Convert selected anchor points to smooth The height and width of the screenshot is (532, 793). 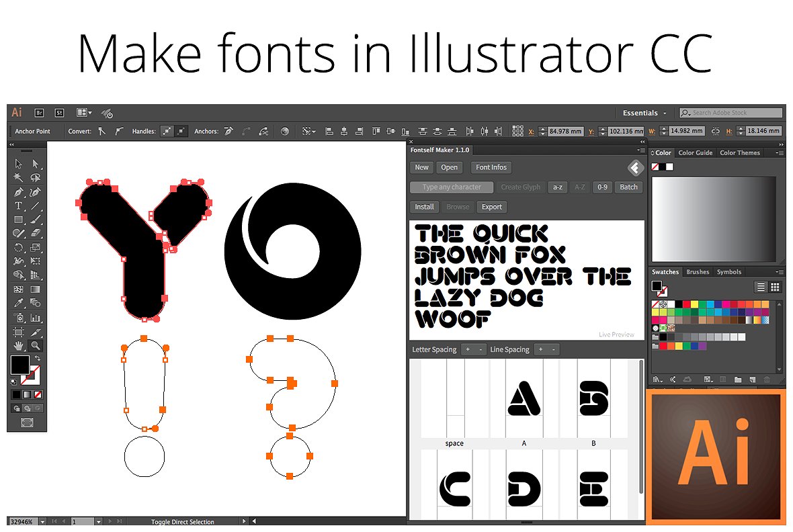click(119, 132)
